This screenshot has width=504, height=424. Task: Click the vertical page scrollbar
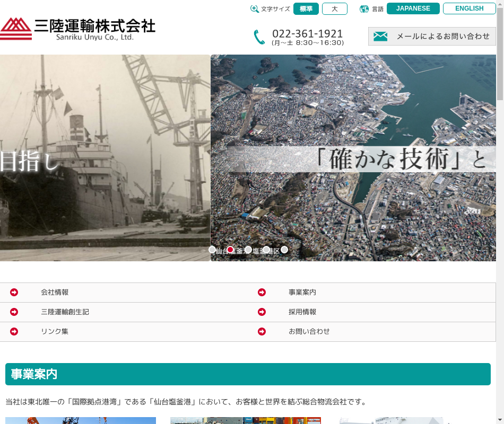pos(500,212)
